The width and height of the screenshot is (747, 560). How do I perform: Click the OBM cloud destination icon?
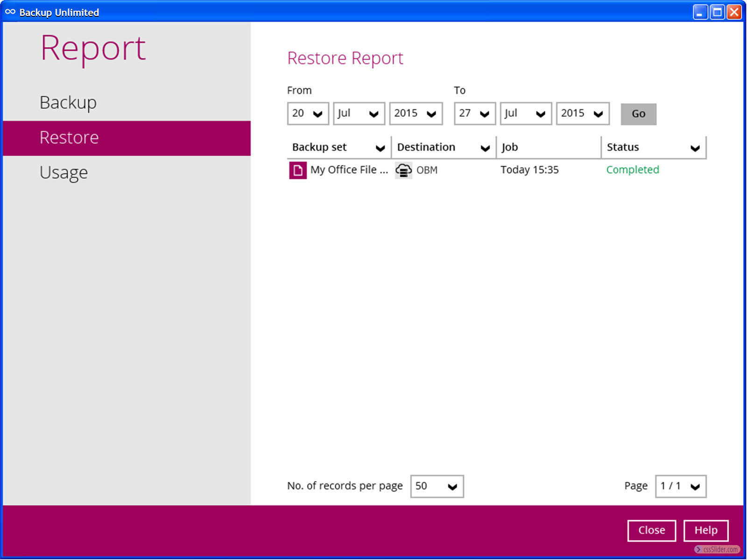[x=403, y=170]
